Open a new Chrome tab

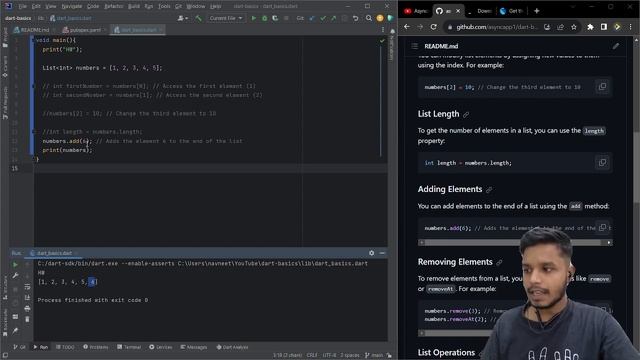tap(537, 11)
